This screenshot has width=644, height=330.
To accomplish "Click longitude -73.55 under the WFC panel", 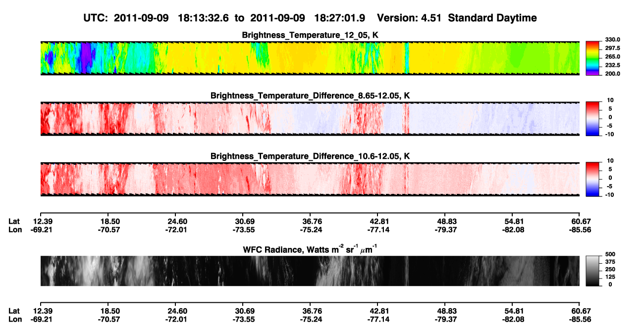I will [243, 319].
